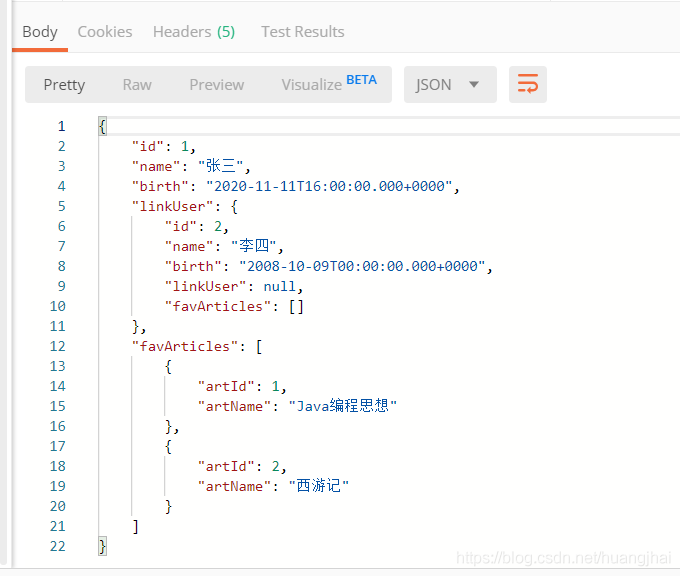The image size is (680, 576).
Task: Click line number 22 in gutter
Action: (57, 546)
